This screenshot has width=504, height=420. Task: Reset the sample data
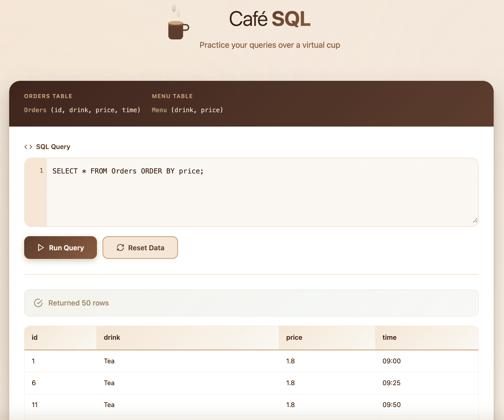pyautogui.click(x=140, y=247)
